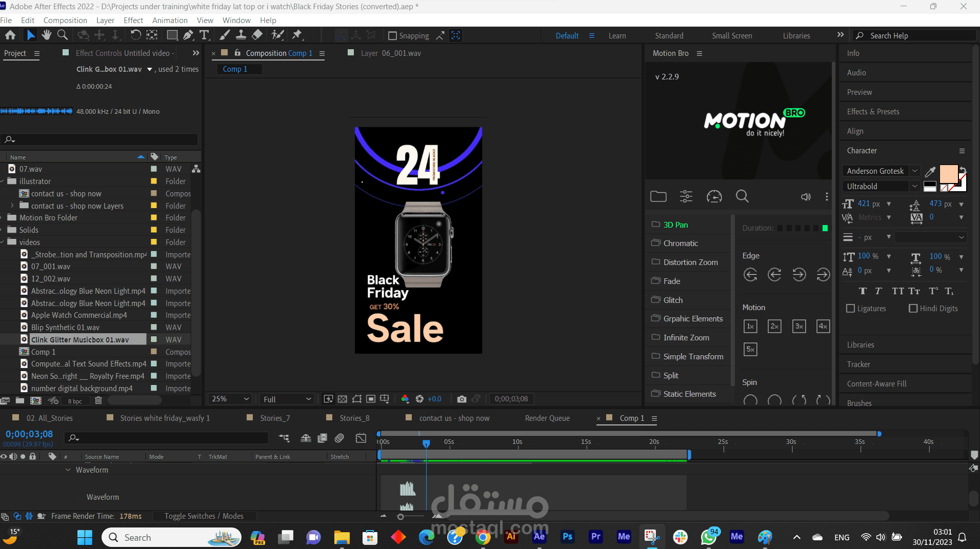Open the Animation menu
The width and height of the screenshot is (980, 549).
coord(170,21)
